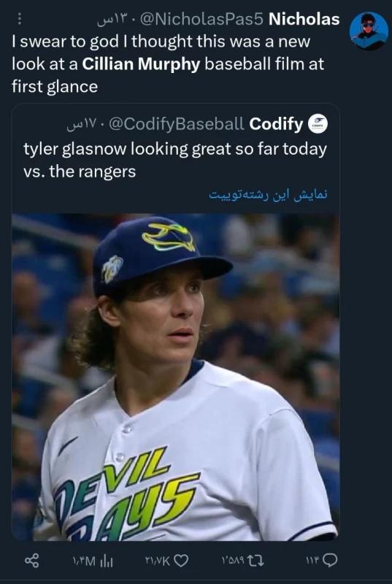
Task: Tap the Nicholas display name
Action: click(x=304, y=20)
